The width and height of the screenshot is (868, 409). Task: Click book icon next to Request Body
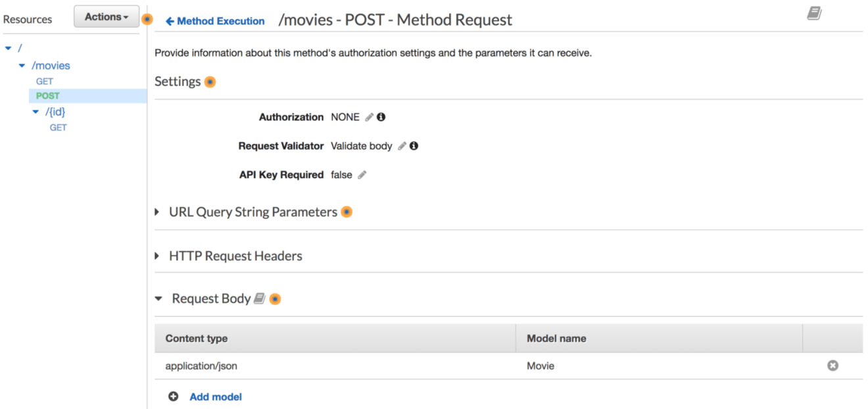(259, 299)
